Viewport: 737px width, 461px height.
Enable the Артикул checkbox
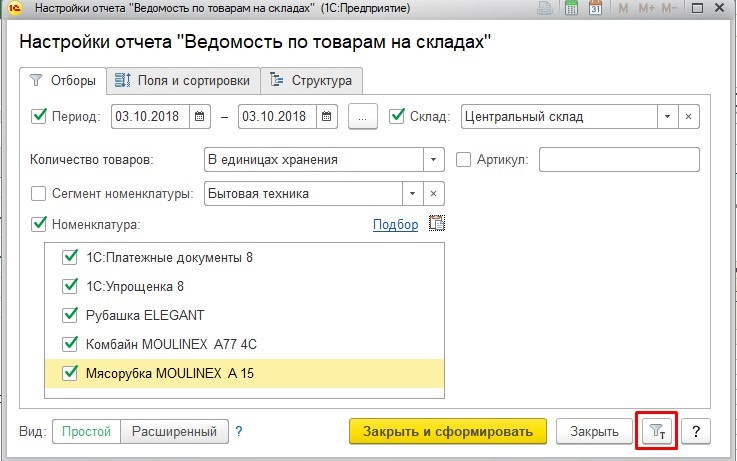coord(464,159)
